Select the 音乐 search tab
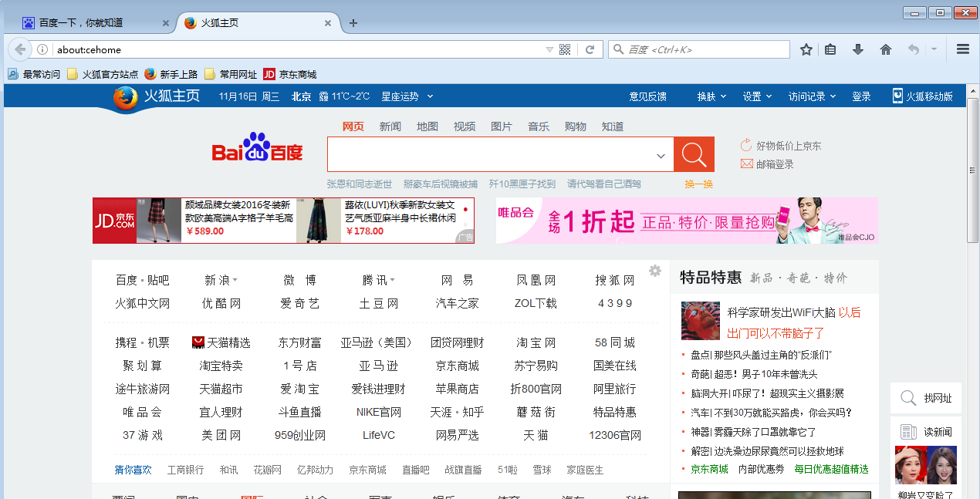This screenshot has width=980, height=499. tap(539, 126)
